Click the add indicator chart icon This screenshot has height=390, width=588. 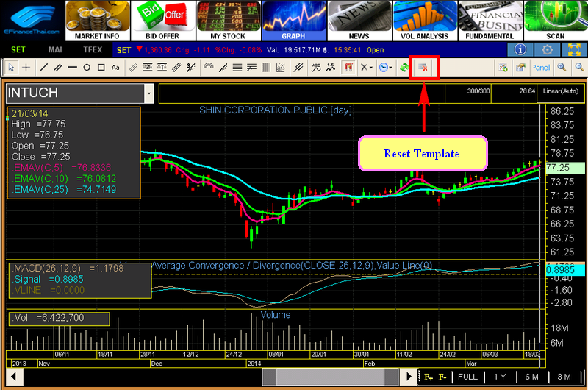[x=503, y=68]
